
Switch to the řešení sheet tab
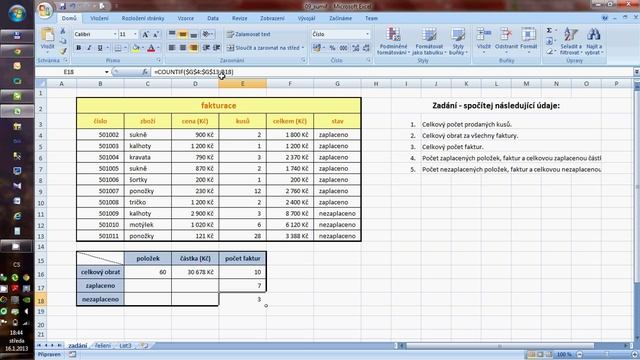coord(103,346)
